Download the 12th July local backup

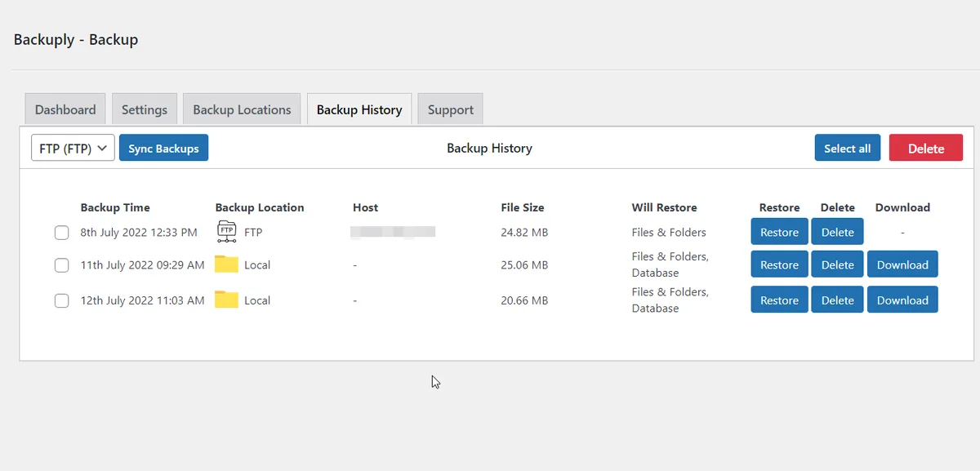tap(902, 300)
